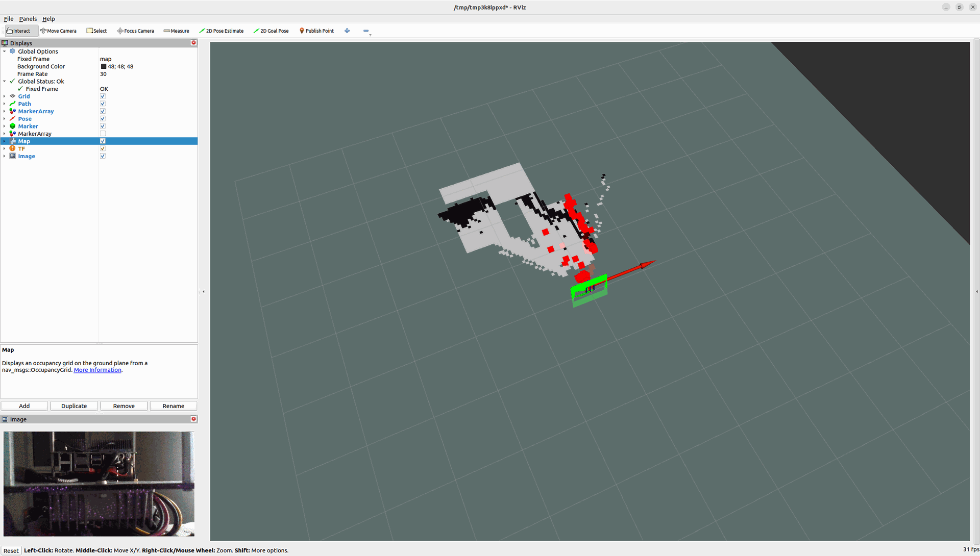Click the Add display button
Viewport: 980px width, 556px height.
[x=24, y=406]
